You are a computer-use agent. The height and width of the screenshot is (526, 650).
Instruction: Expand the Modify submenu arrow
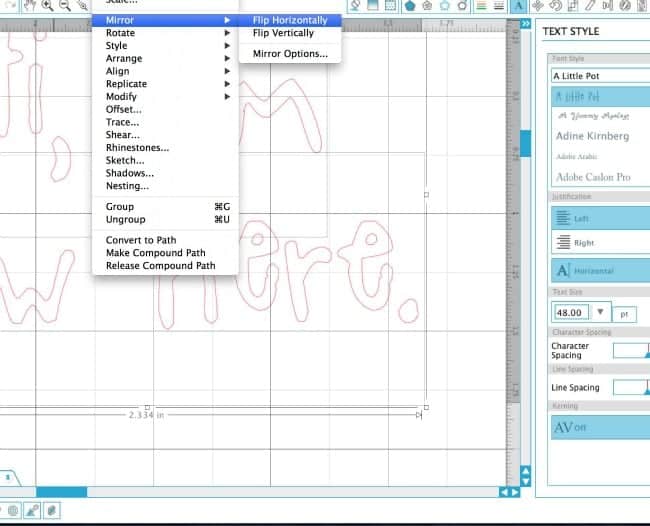click(x=227, y=97)
